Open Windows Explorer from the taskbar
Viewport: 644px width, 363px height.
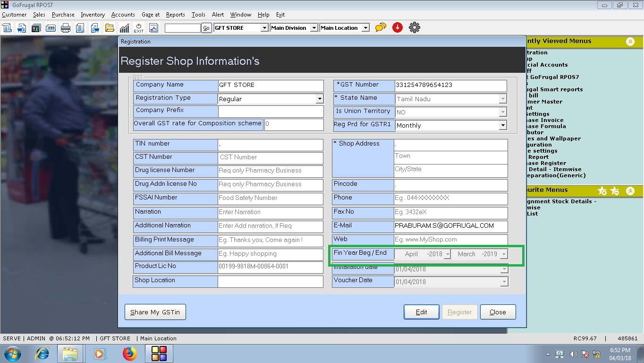point(70,354)
